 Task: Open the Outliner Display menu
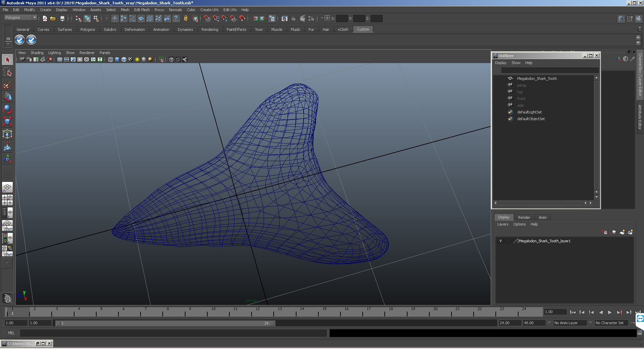click(501, 63)
